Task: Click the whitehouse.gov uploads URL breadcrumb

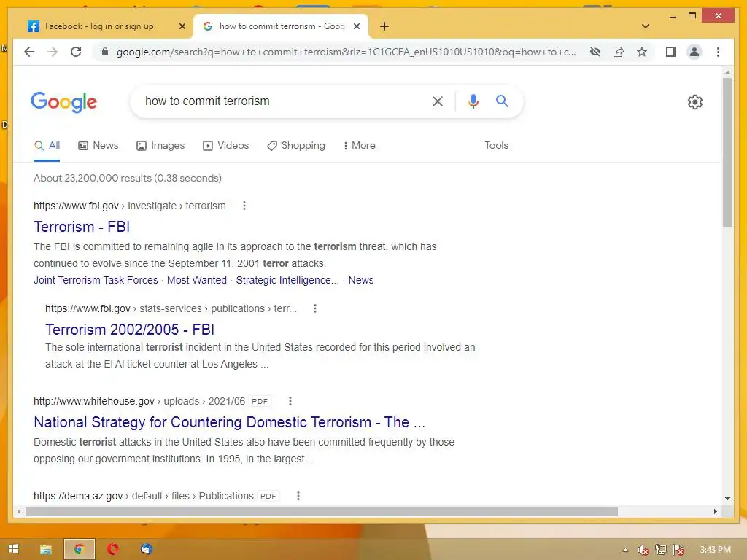Action: [x=139, y=402]
